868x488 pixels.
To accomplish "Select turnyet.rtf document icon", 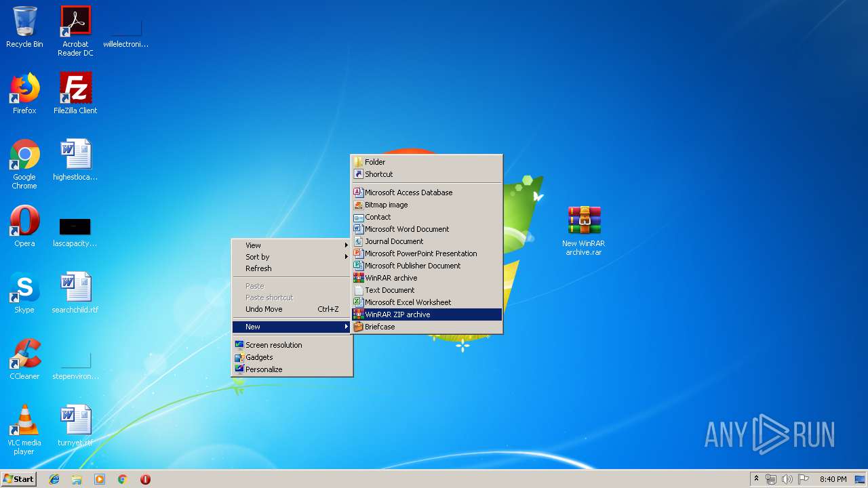I will [75, 426].
